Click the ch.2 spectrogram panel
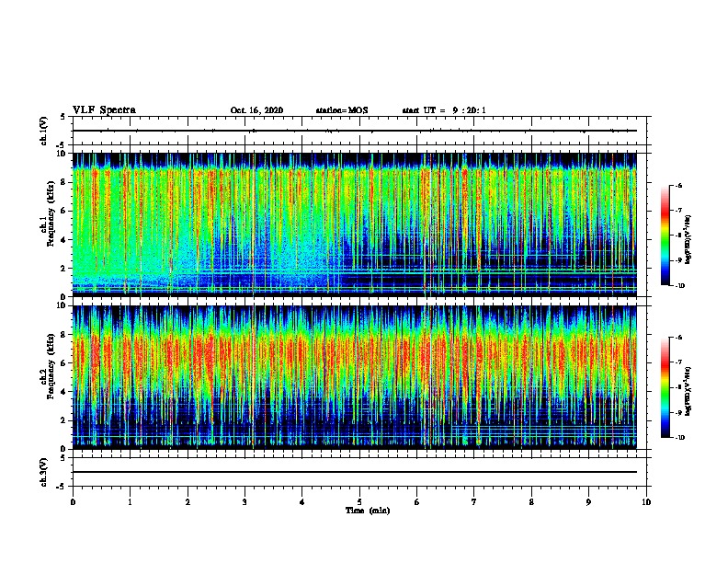This screenshot has width=728, height=563. [354, 377]
